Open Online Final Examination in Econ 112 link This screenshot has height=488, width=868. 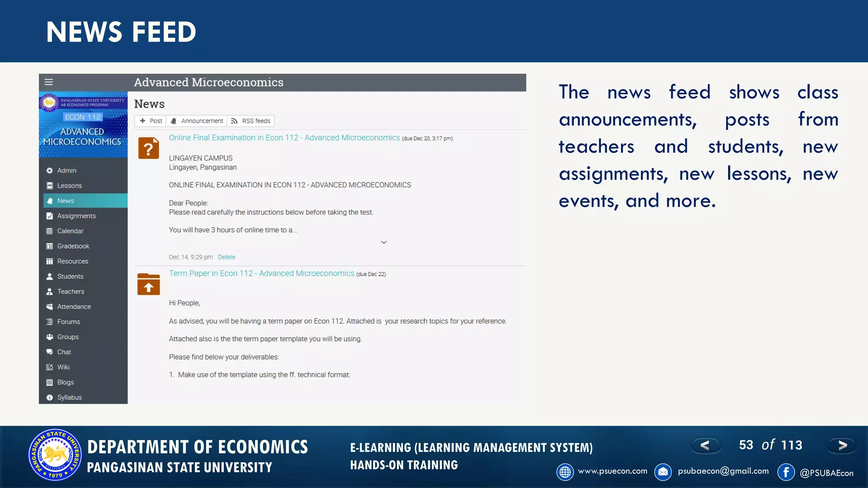click(x=284, y=138)
